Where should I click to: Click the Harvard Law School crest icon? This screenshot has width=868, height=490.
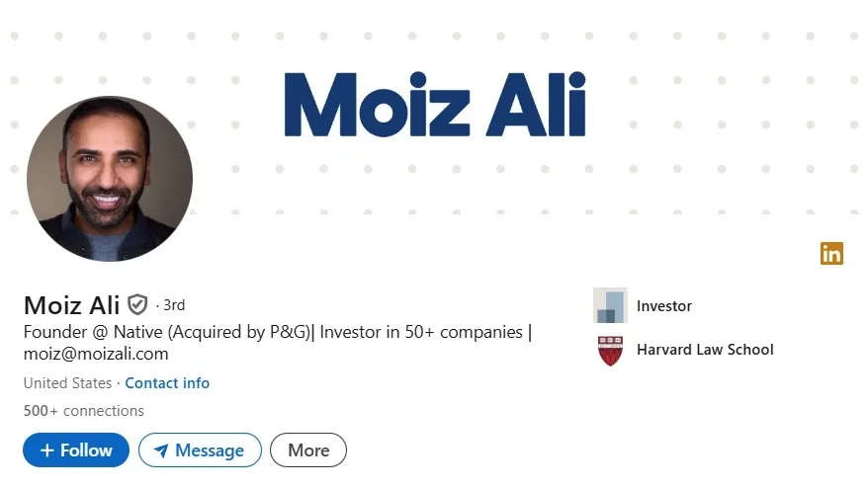610,351
